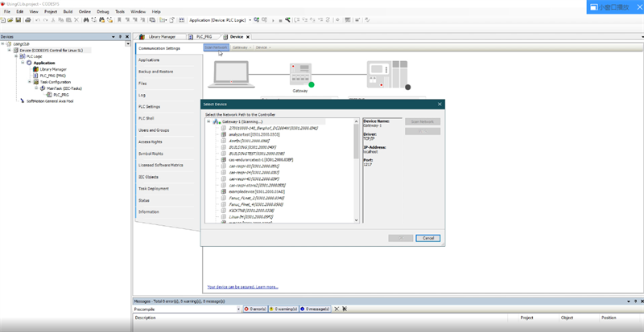Open the Application [Device: PLC Logic] dropdown
Image resolution: width=644 pixels, height=332 pixels.
pos(250,20)
